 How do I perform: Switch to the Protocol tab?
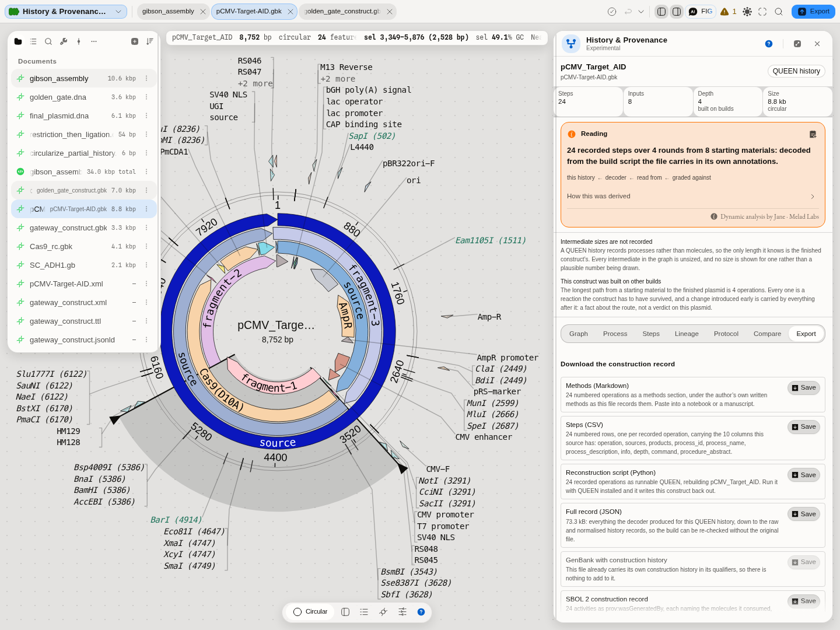point(726,334)
